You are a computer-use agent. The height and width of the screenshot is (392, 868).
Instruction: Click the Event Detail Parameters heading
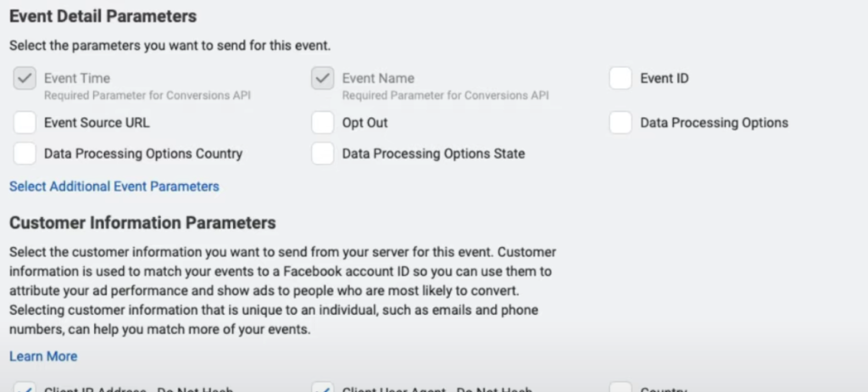[x=103, y=16]
